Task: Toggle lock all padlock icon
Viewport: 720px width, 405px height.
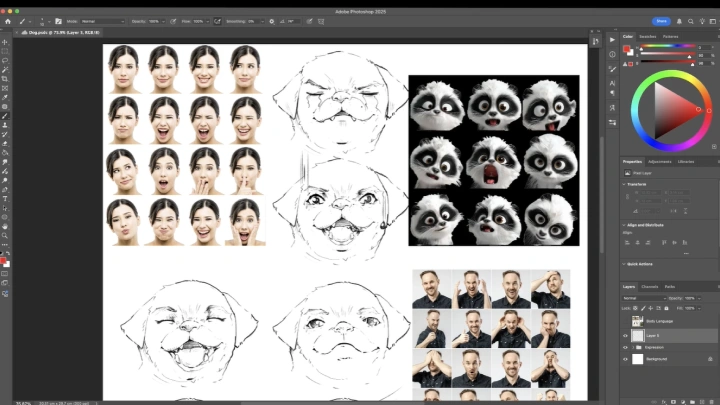Action: (666, 308)
